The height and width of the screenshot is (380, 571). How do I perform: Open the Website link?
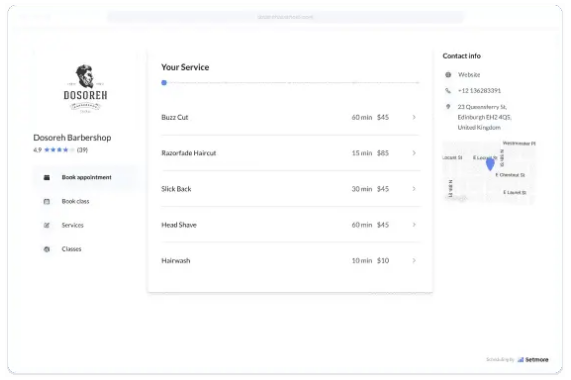(469, 75)
